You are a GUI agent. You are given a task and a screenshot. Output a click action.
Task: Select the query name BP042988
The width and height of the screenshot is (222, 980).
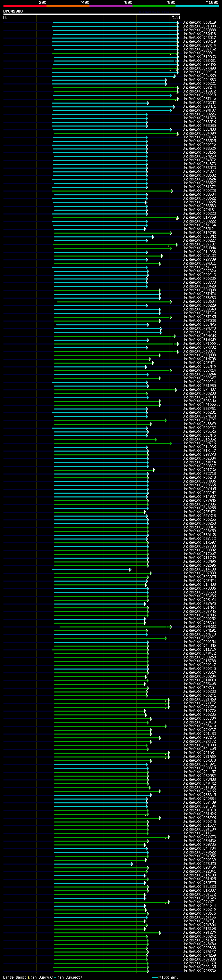coord(13,11)
